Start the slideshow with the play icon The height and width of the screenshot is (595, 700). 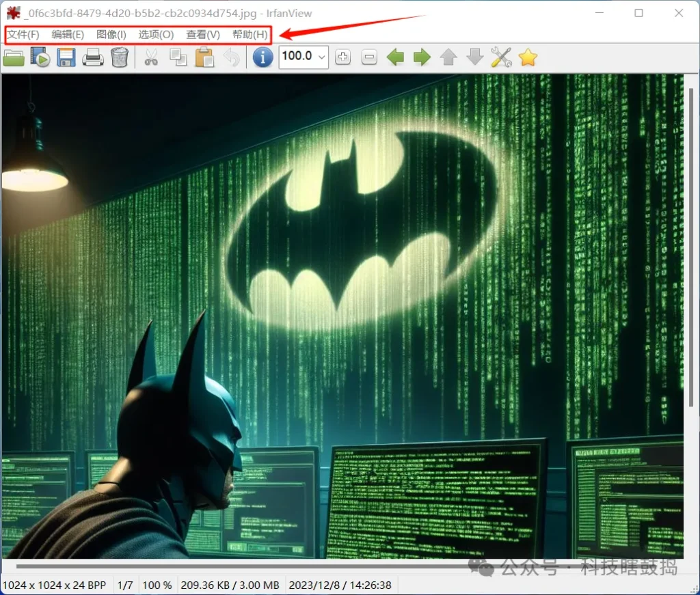point(40,57)
